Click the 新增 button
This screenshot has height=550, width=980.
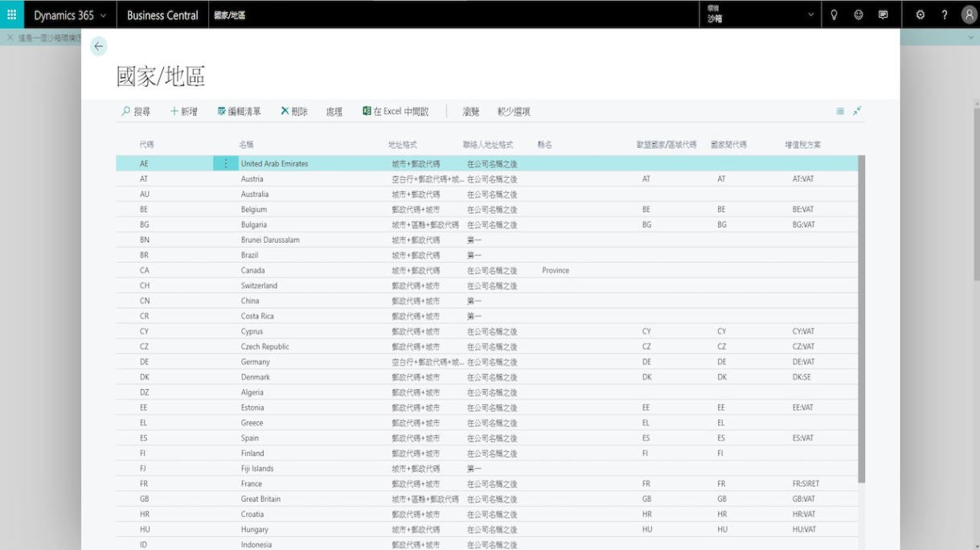[x=184, y=112]
